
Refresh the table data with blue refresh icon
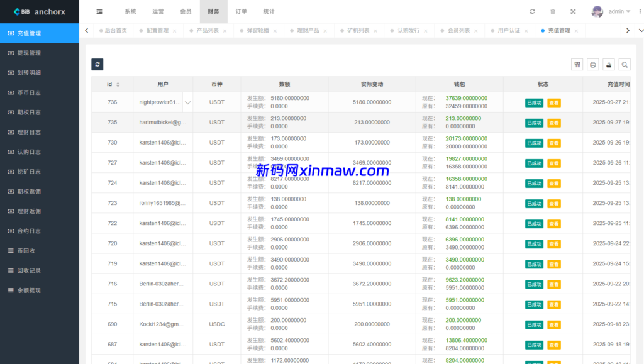click(x=97, y=64)
